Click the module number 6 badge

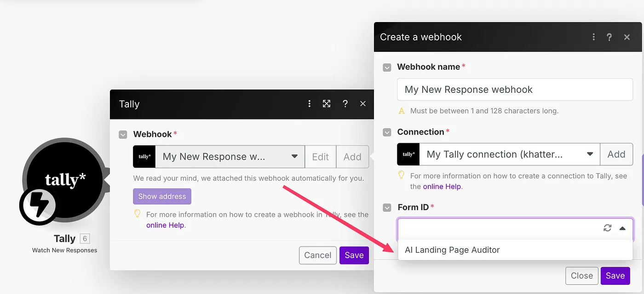coord(85,238)
